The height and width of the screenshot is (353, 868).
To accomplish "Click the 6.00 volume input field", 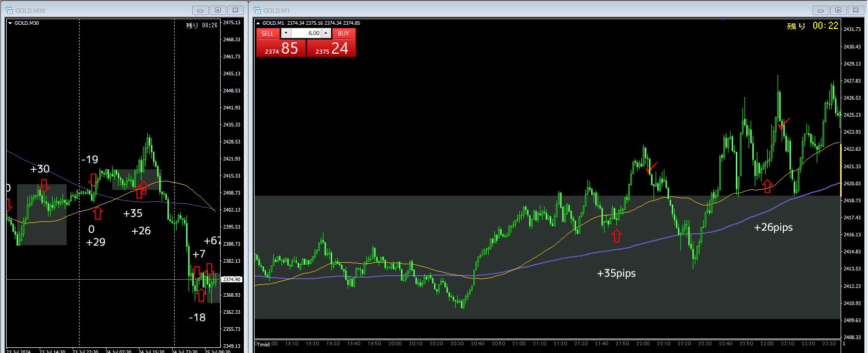I will pyautogui.click(x=306, y=33).
